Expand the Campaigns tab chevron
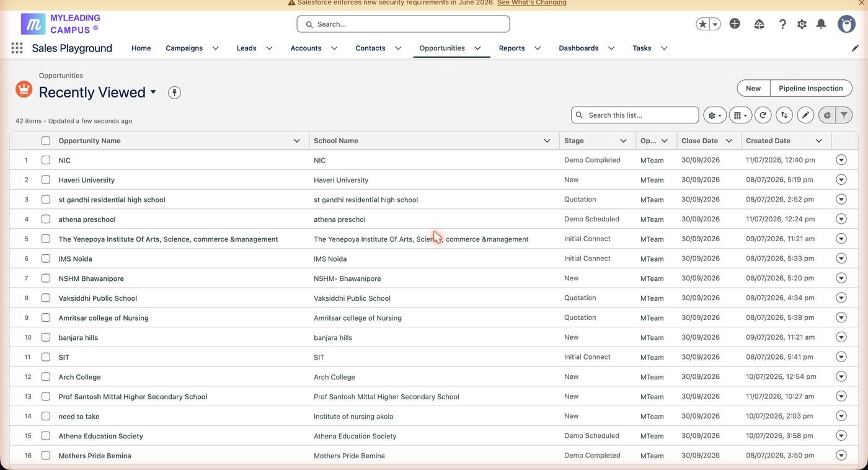The image size is (868, 470). tap(215, 48)
